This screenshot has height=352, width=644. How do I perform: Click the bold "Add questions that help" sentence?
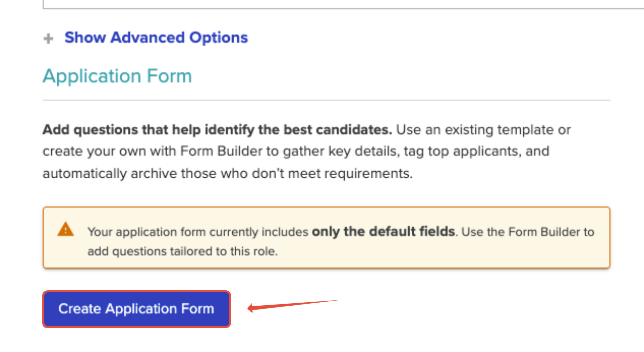point(217,130)
